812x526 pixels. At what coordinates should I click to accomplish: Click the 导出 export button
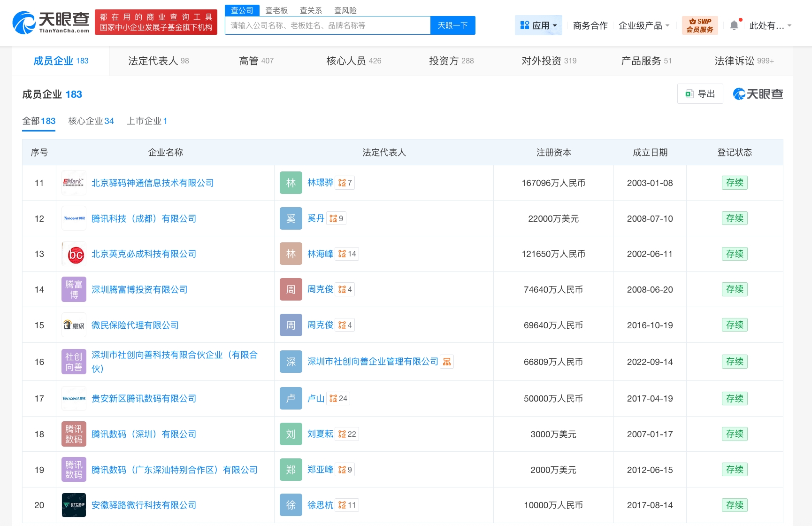pyautogui.click(x=700, y=94)
